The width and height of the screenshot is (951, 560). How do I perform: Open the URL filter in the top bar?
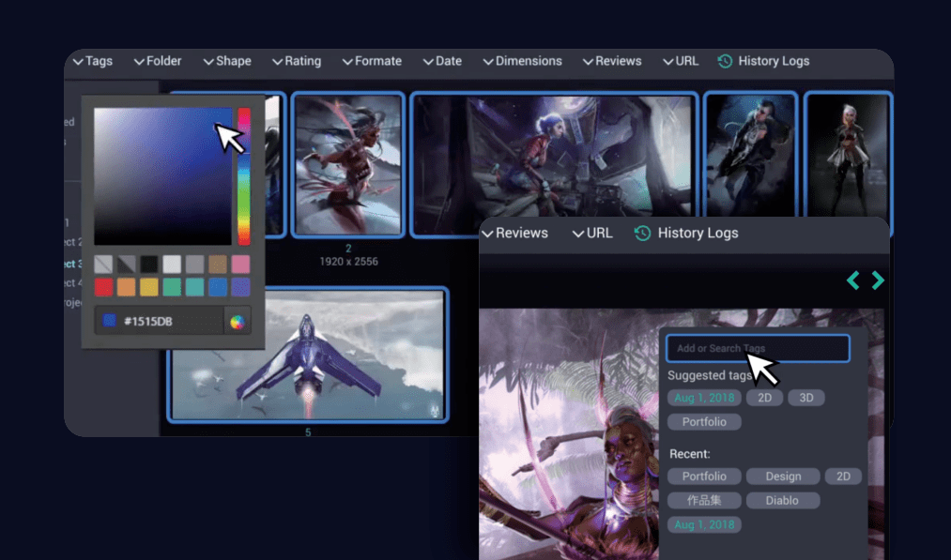pyautogui.click(x=681, y=61)
